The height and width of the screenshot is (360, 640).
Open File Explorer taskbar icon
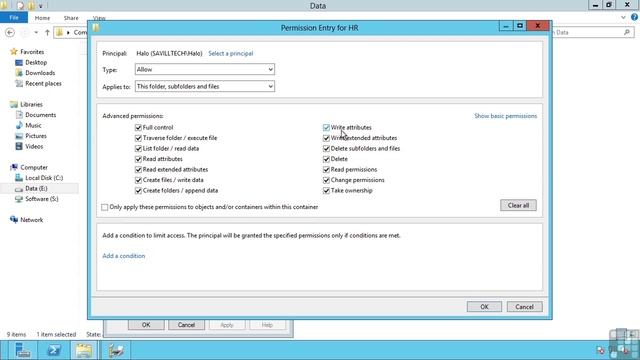84,350
